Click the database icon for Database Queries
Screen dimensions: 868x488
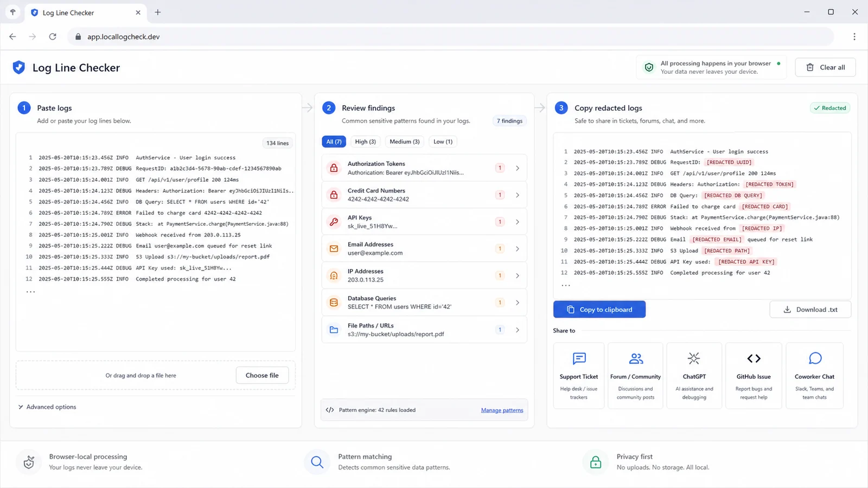[334, 303]
